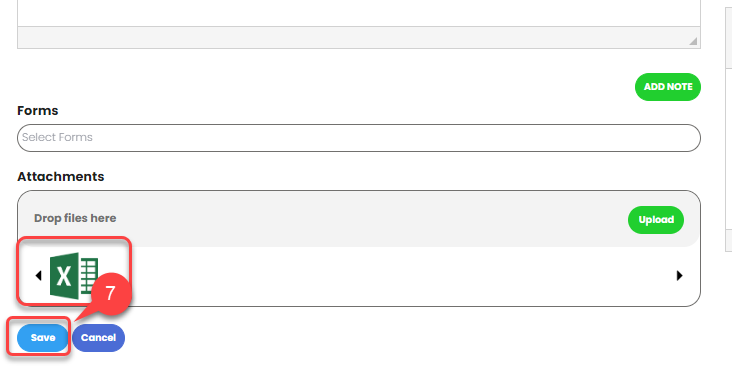Click the Drop files here text
The height and width of the screenshot is (366, 732).
click(75, 218)
